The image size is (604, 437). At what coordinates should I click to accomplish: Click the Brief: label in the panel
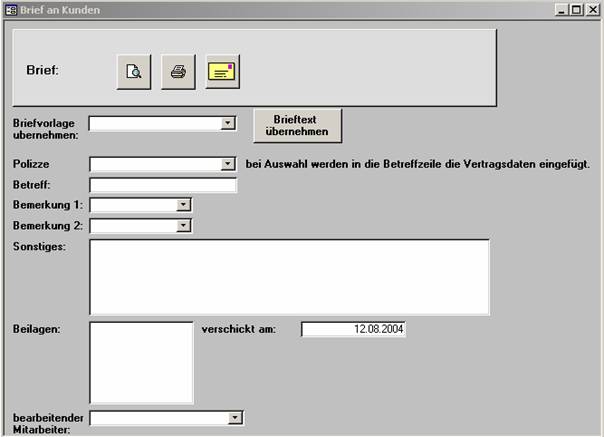tap(43, 71)
